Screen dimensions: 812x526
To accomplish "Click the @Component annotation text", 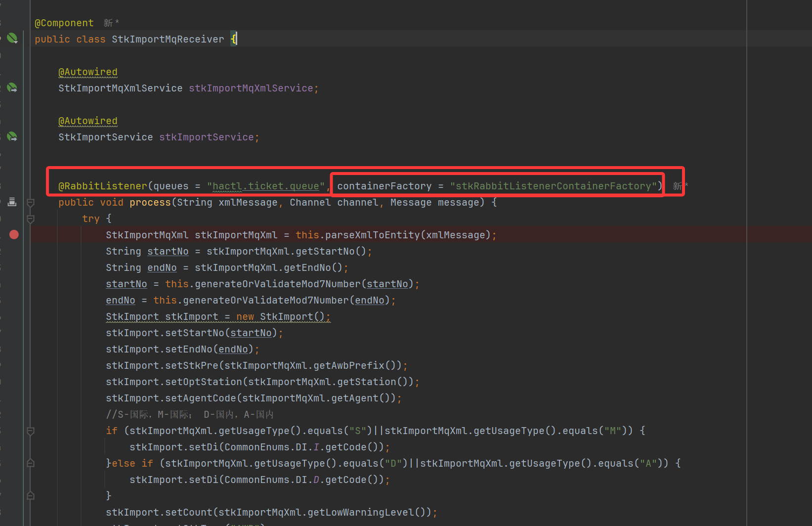I will point(64,22).
